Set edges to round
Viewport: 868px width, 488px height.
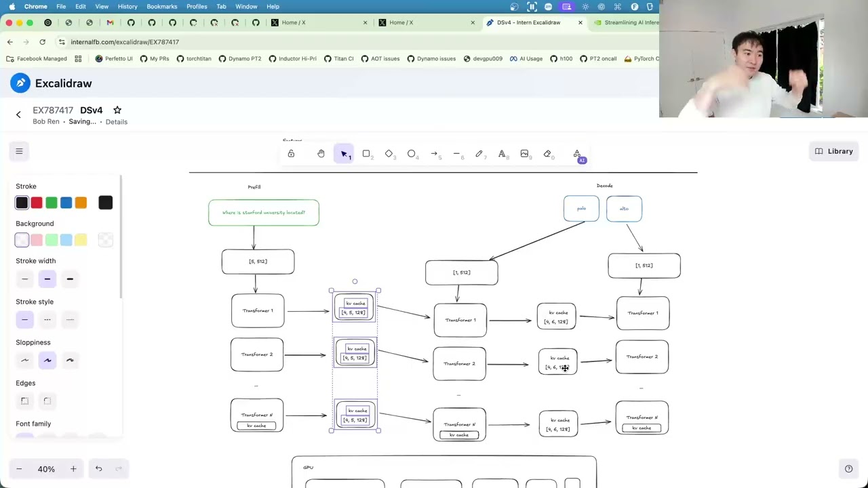point(47,401)
